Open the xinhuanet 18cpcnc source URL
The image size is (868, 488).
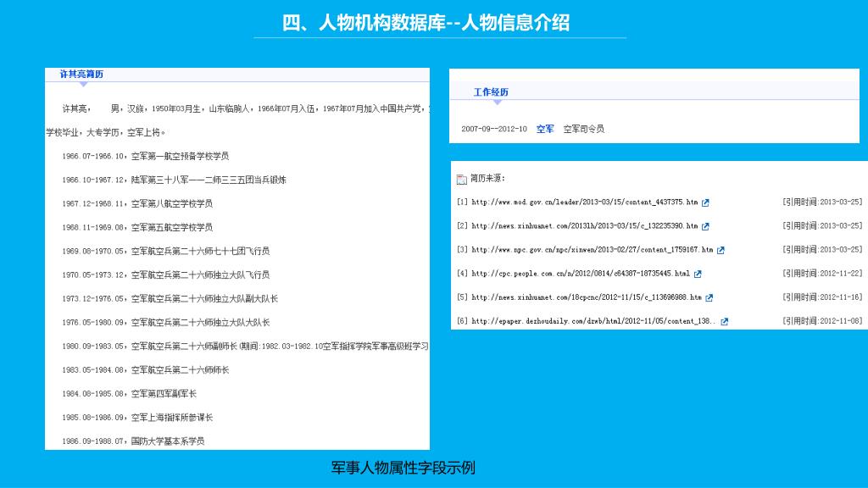click(x=586, y=297)
